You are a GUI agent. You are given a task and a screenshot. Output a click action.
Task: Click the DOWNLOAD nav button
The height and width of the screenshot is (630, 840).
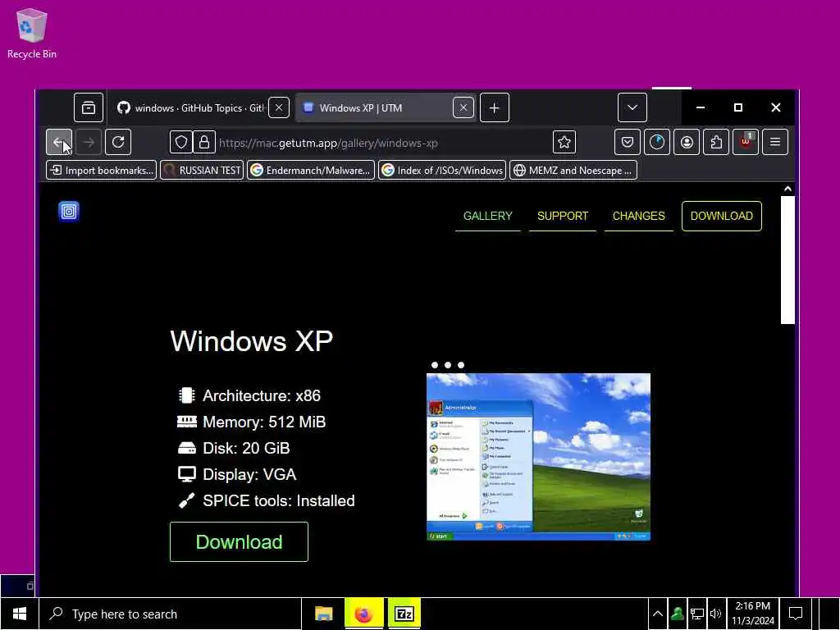pyautogui.click(x=722, y=216)
